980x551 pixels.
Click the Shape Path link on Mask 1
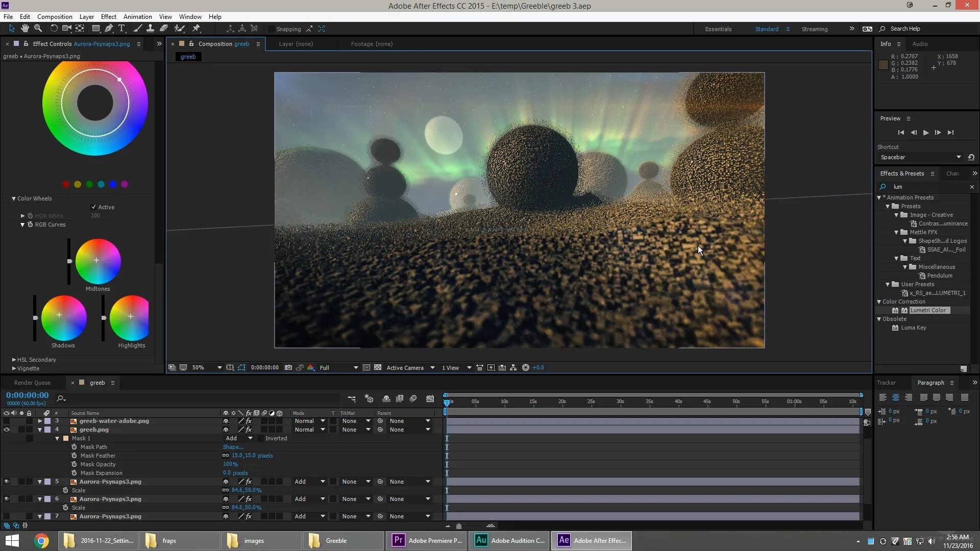pyautogui.click(x=233, y=447)
